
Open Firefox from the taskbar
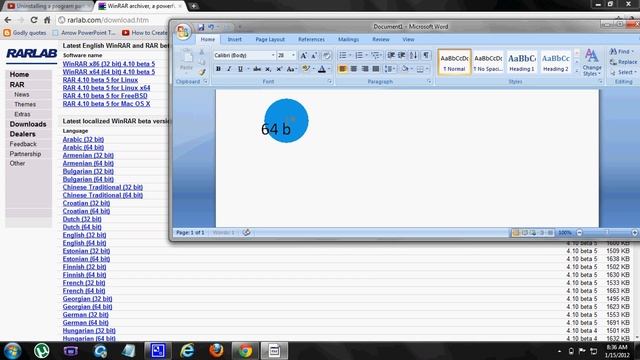[x=216, y=351]
